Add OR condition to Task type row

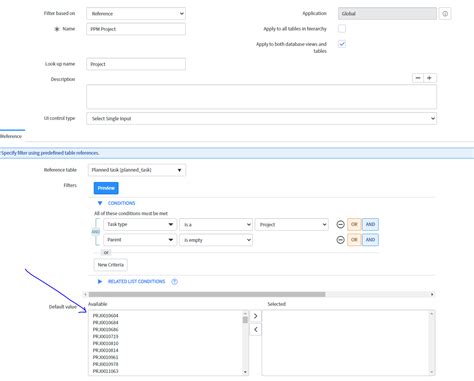(x=354, y=224)
